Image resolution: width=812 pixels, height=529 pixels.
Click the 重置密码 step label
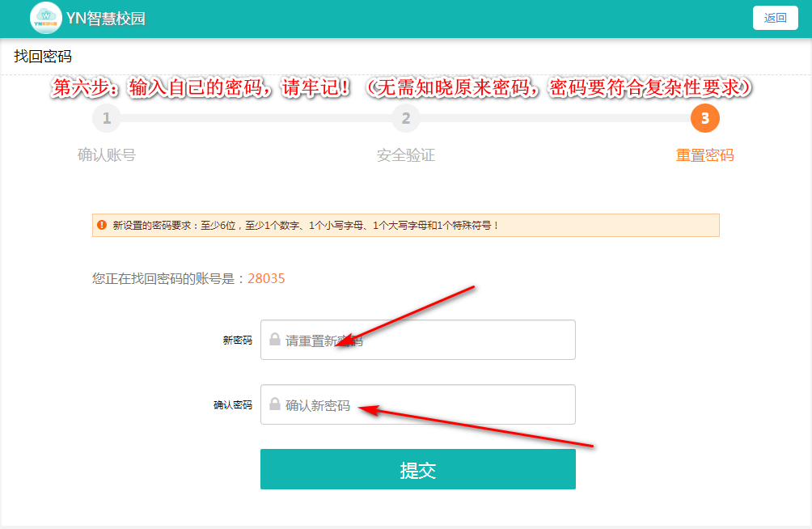(x=704, y=155)
